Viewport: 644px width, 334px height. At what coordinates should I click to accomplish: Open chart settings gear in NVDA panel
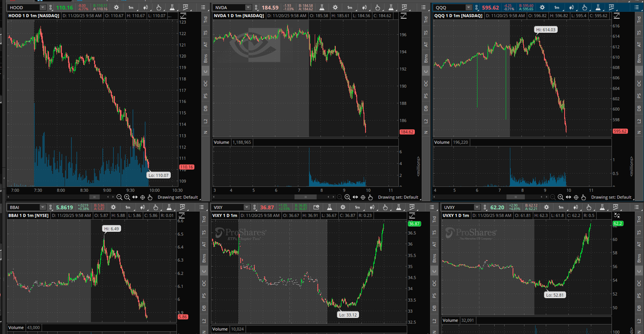click(335, 8)
